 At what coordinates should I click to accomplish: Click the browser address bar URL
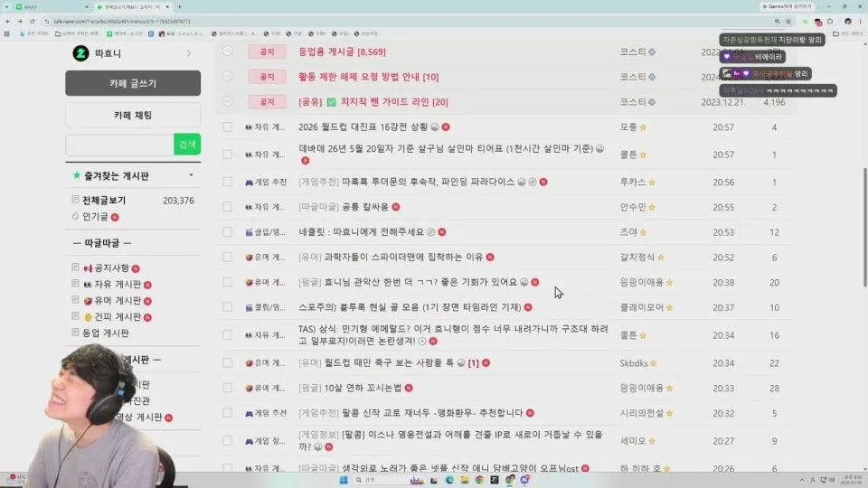pos(122,21)
